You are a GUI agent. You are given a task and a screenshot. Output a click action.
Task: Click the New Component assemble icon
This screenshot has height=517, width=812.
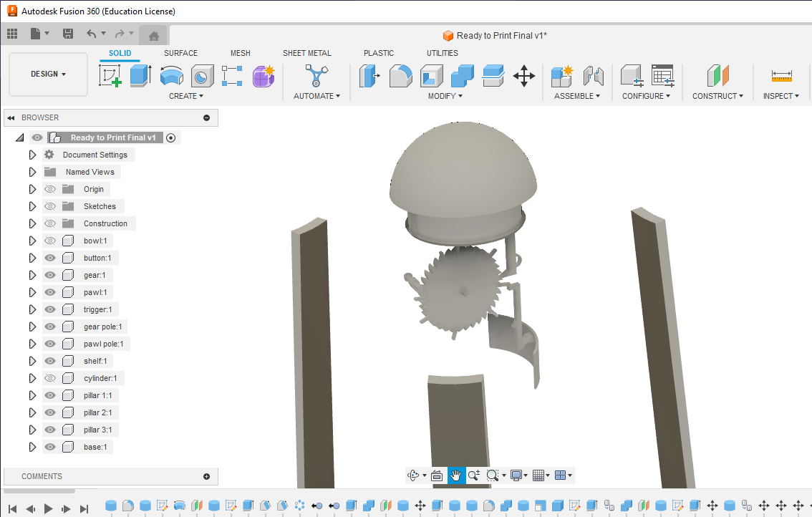[x=562, y=75]
